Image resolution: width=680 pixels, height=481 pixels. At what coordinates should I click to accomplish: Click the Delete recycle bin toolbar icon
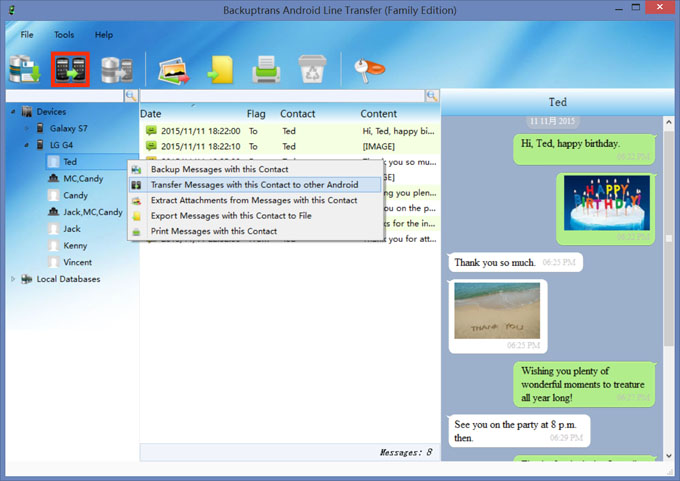[312, 69]
